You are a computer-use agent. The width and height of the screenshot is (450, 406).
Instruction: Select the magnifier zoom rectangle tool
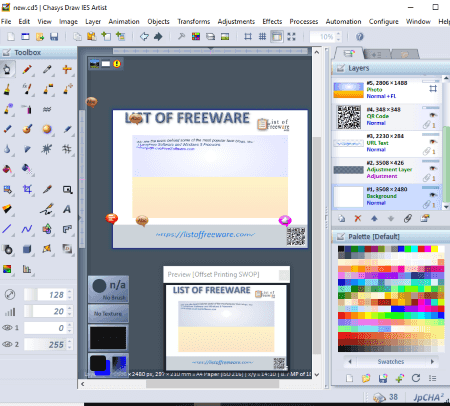tap(67, 189)
